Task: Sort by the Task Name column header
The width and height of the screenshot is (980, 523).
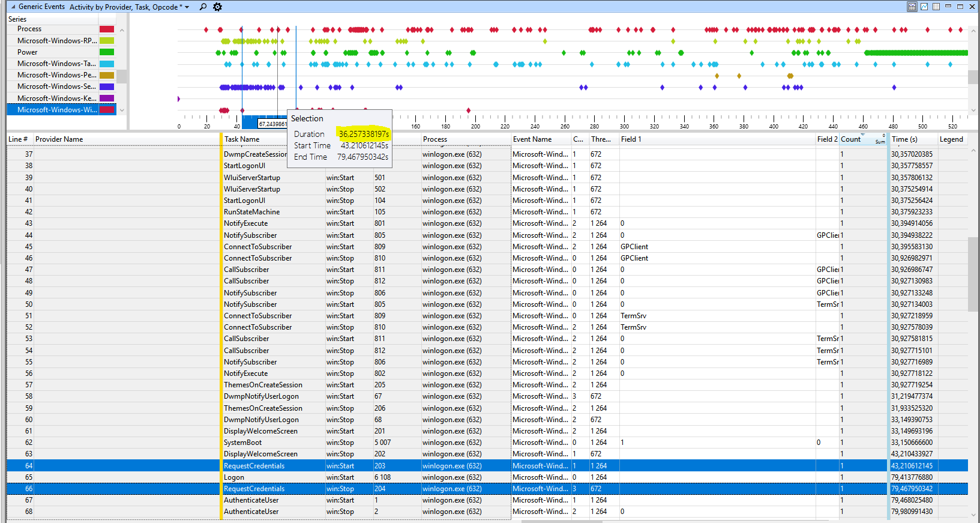Action: tap(242, 139)
